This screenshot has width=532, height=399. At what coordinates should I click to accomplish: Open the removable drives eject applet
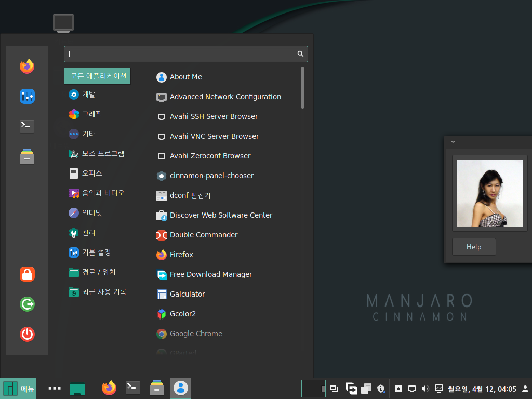tap(398, 389)
